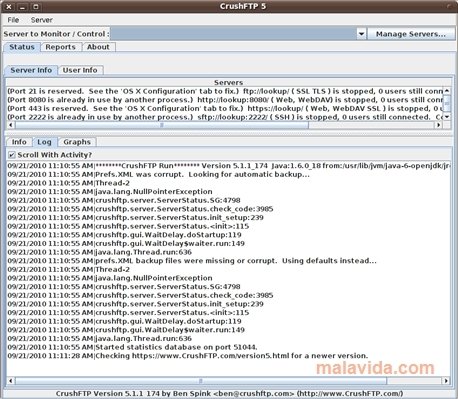Click the 'Prefs.XML was corrupt' log line
This screenshot has height=399, width=458.
coord(158,175)
